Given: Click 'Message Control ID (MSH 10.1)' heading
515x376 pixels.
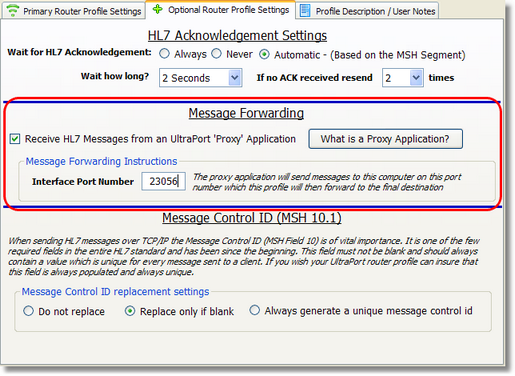Looking at the screenshot, I should [x=252, y=218].
